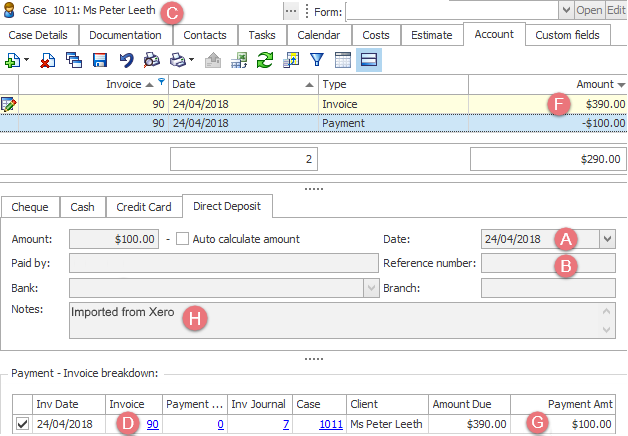Click the Edit button
The width and height of the screenshot is (628, 436).
click(x=616, y=10)
